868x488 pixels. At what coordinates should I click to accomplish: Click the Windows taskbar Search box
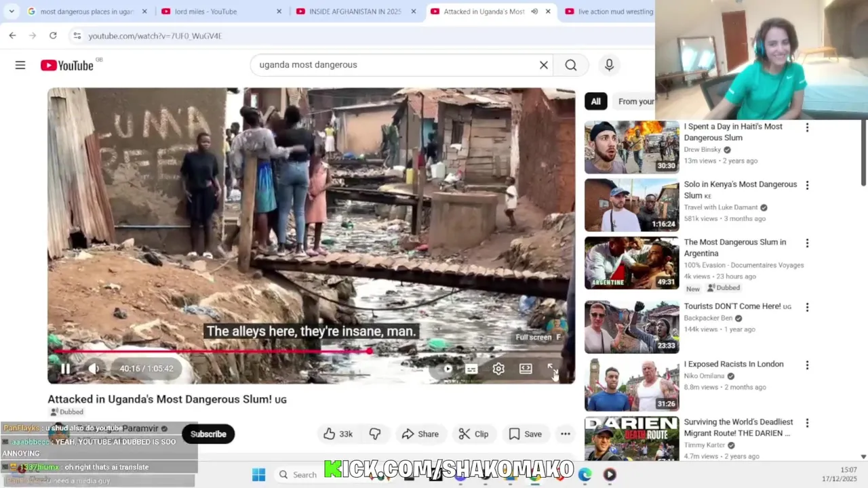298,474
